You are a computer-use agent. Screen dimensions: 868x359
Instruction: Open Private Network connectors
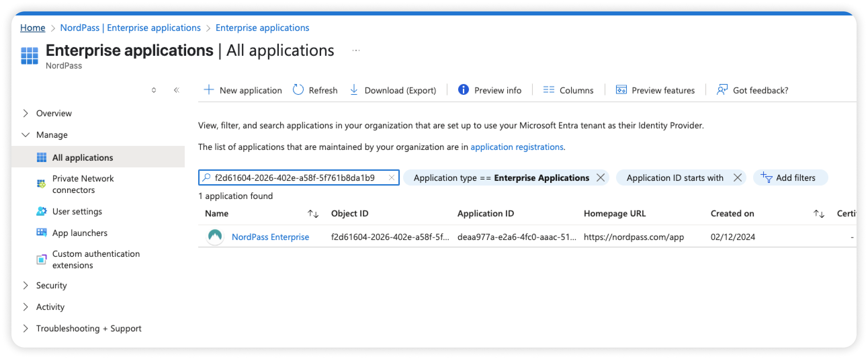(x=83, y=184)
